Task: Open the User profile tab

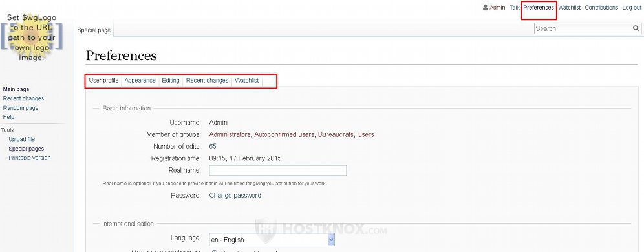Action: 103,80
